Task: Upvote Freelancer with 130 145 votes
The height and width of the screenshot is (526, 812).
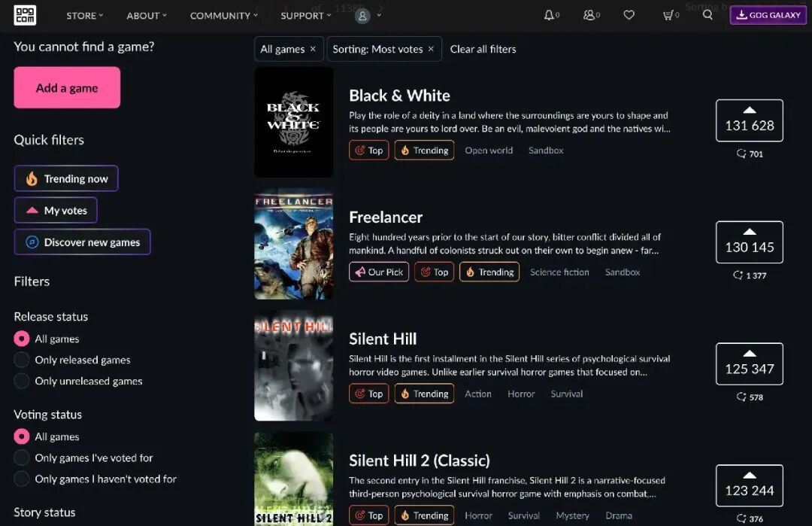Action: [x=750, y=242]
